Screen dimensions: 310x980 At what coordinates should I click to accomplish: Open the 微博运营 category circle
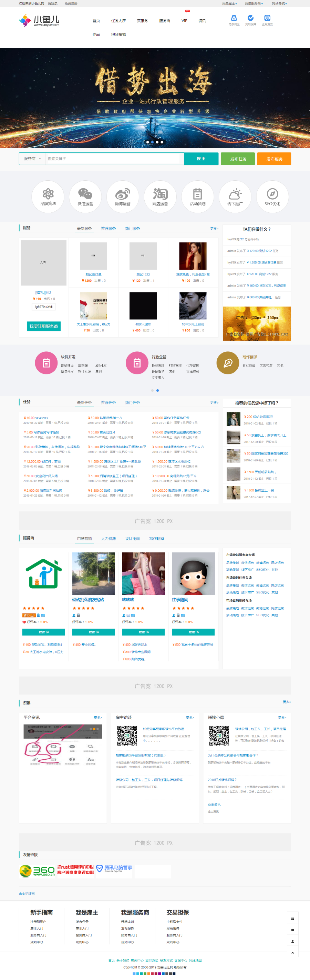click(122, 197)
